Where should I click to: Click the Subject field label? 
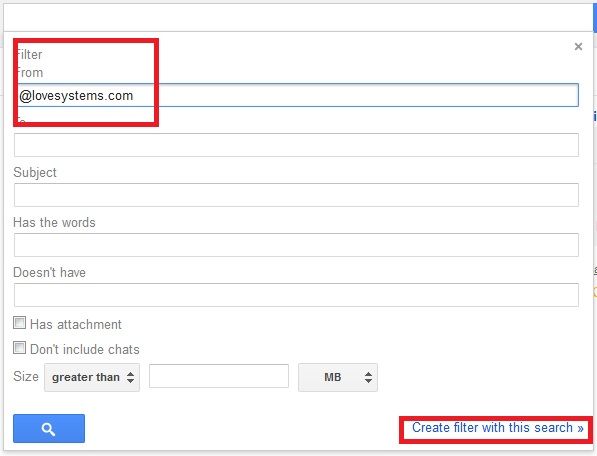[35, 172]
